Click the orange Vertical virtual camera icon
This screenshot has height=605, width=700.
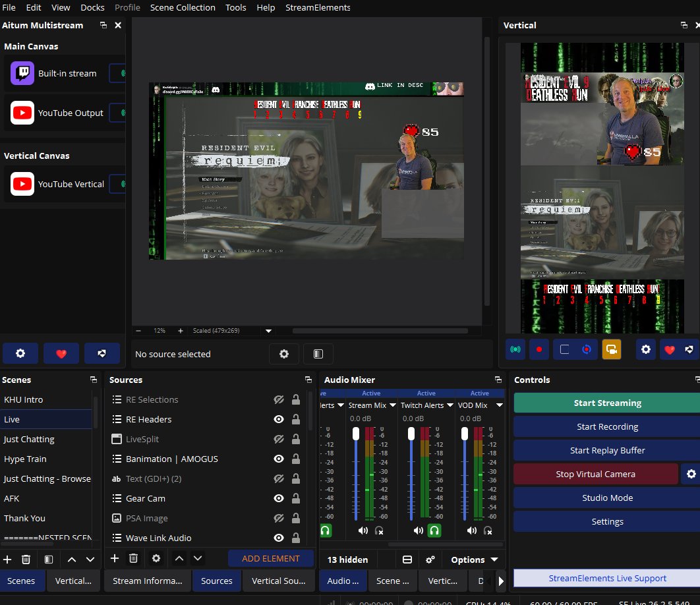pos(612,349)
